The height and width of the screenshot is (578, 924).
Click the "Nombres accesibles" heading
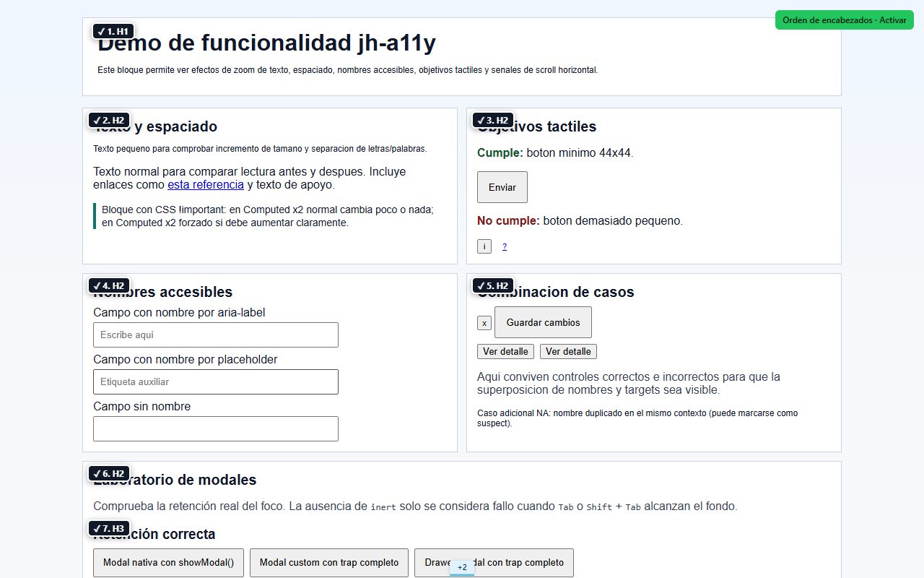[162, 292]
